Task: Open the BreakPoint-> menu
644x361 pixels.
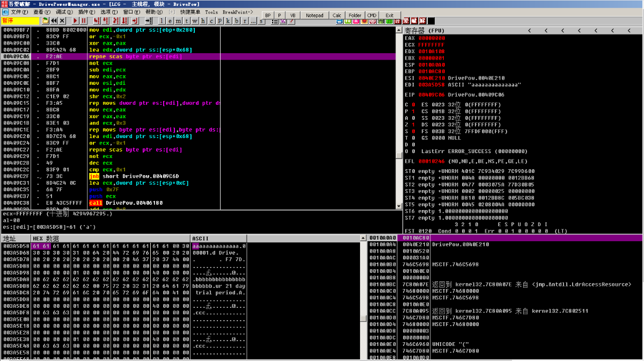Action: pyautogui.click(x=238, y=12)
